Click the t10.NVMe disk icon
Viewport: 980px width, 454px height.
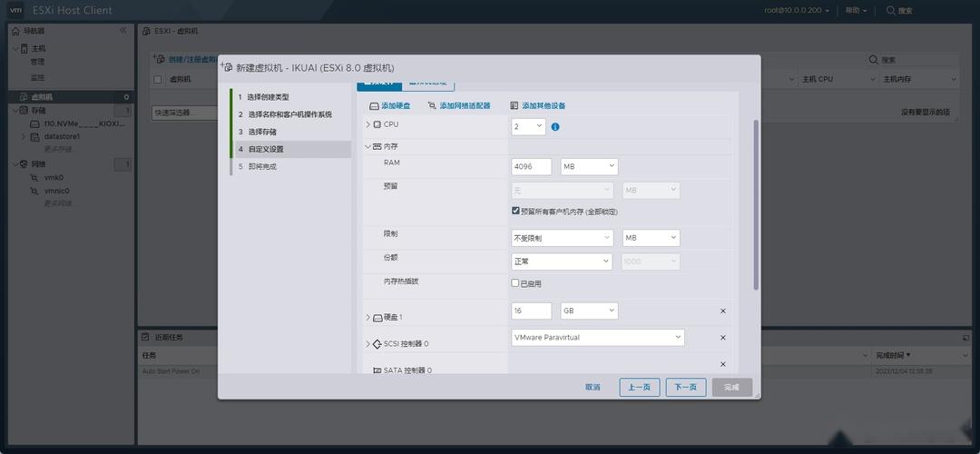coord(35,123)
